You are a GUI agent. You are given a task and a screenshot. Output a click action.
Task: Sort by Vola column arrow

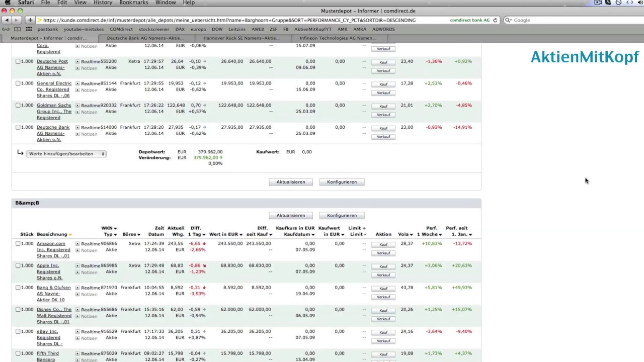(411, 235)
